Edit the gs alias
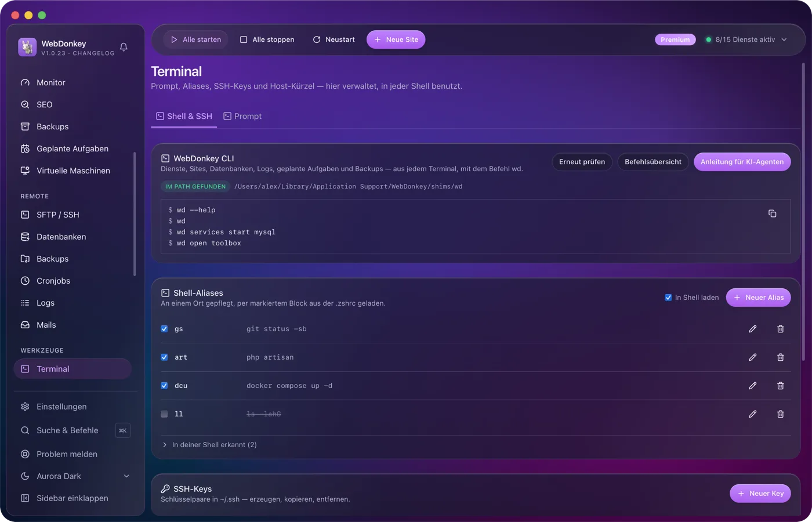 pyautogui.click(x=752, y=329)
